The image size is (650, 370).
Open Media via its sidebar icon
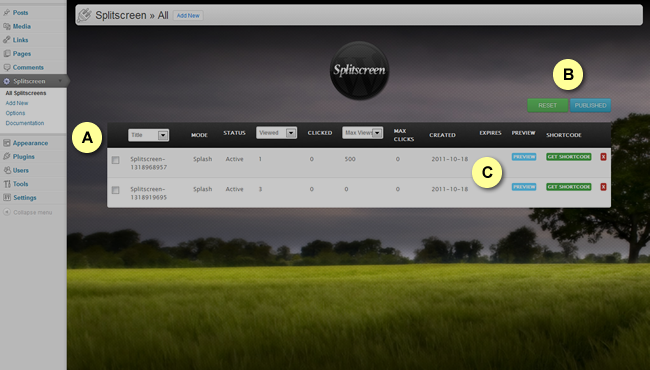(x=7, y=26)
